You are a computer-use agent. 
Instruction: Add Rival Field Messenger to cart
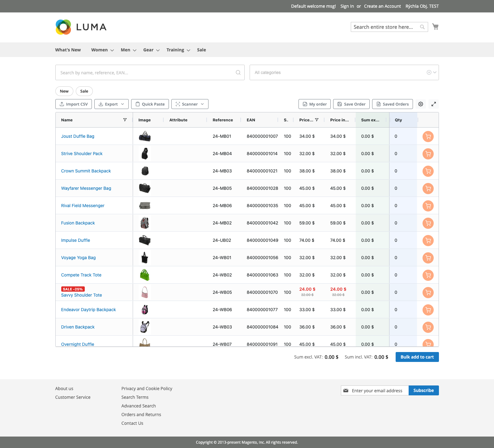point(428,206)
